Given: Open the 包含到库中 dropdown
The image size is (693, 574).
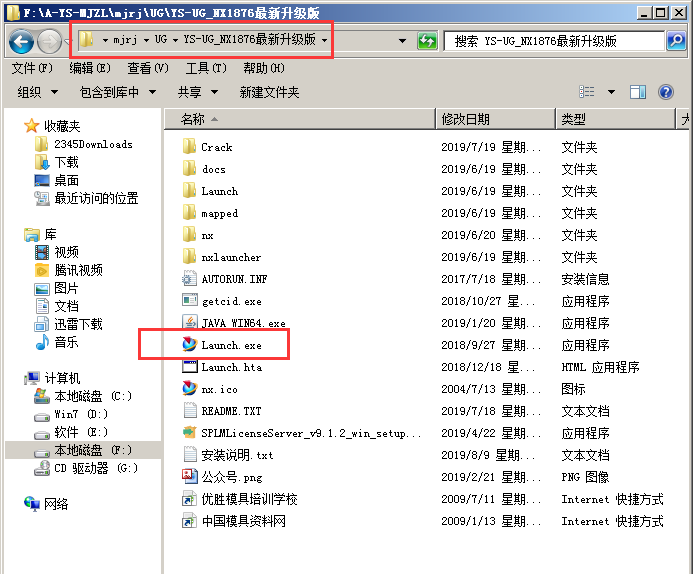Looking at the screenshot, I should click(x=117, y=92).
